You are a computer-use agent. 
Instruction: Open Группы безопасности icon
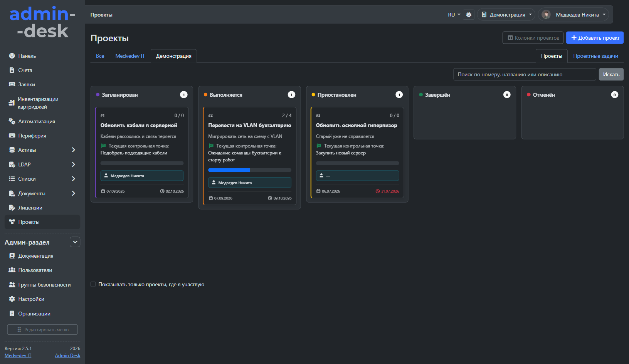point(12,285)
